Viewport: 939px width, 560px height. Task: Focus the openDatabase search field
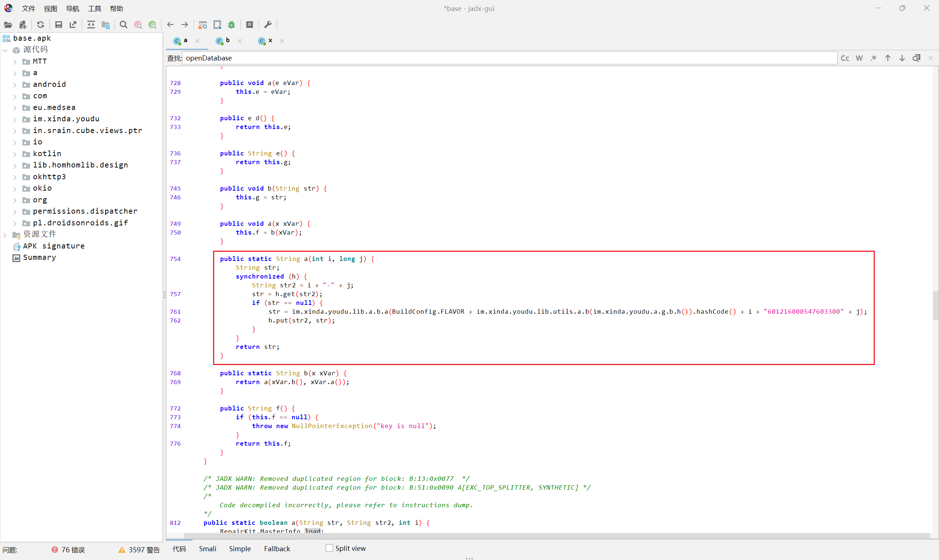509,58
